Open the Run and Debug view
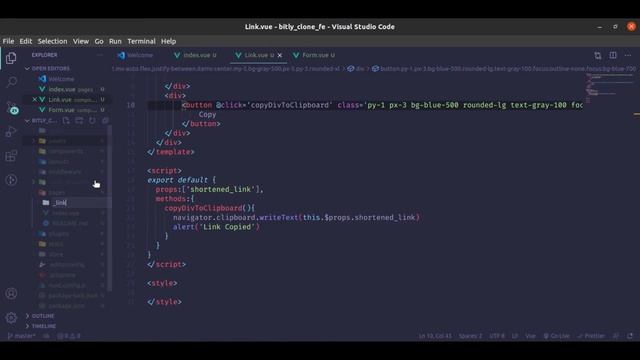Screen dimensions: 640x360 [11, 131]
